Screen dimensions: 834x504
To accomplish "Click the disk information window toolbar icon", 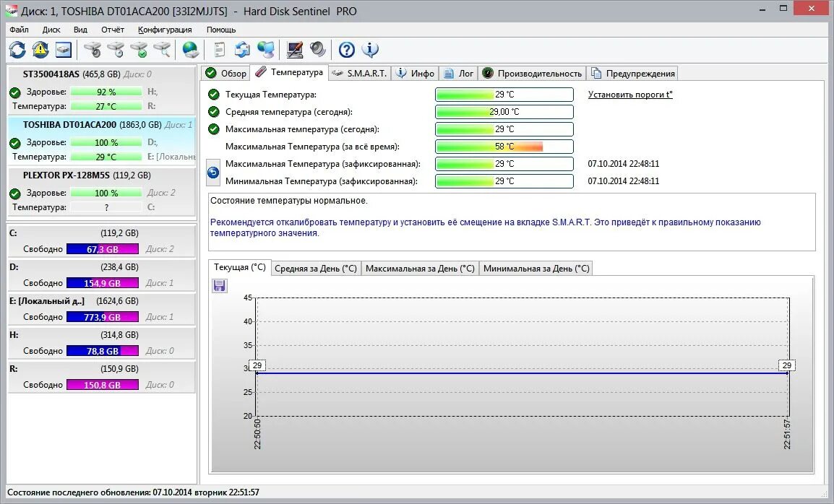I will (x=64, y=50).
